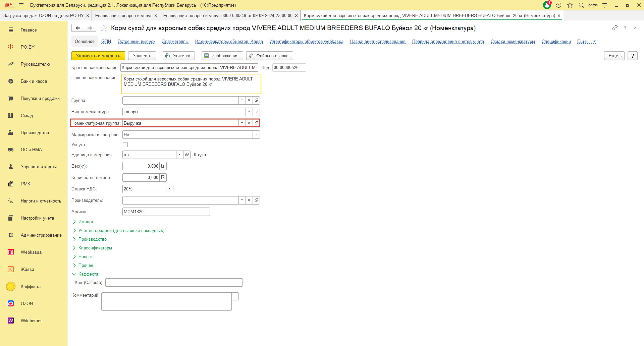Open the Главное section icon
The width and height of the screenshot is (644, 346).
[11, 30]
